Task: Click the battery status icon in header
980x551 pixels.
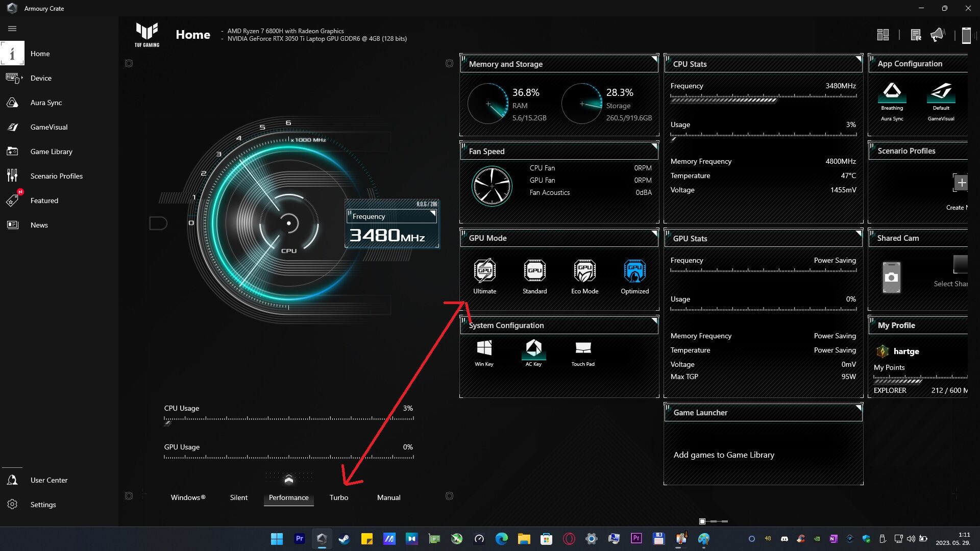Action: coord(966,35)
